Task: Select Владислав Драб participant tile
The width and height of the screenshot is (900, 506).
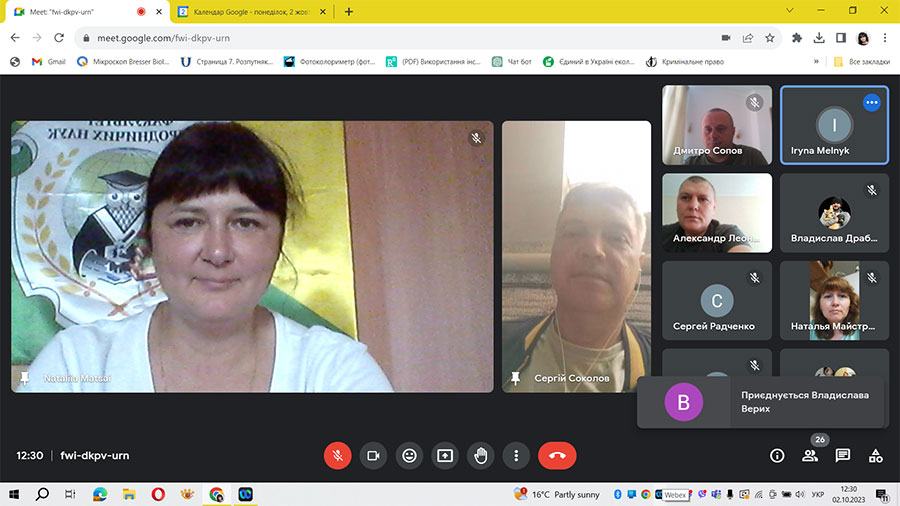Action: coord(834,213)
